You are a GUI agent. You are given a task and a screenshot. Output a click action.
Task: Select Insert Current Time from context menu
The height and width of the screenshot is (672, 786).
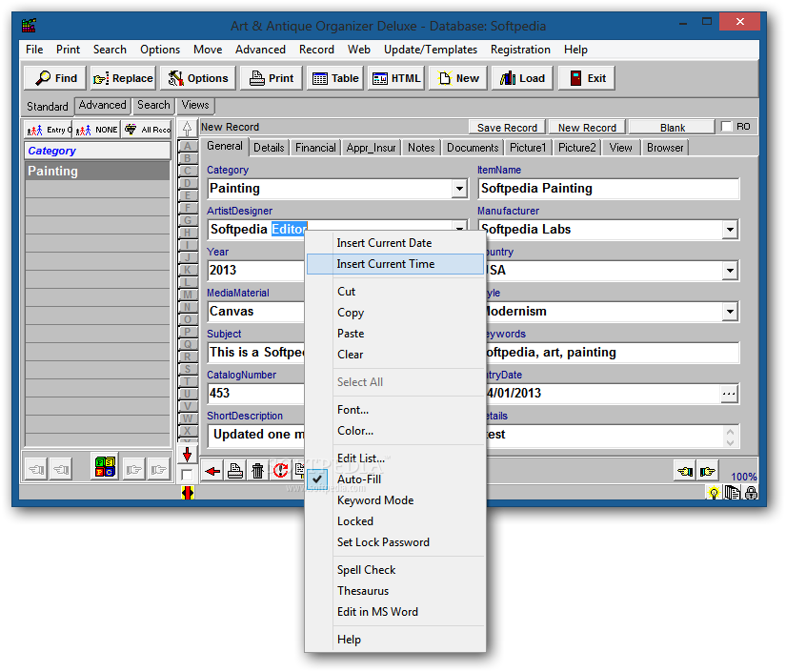point(395,264)
